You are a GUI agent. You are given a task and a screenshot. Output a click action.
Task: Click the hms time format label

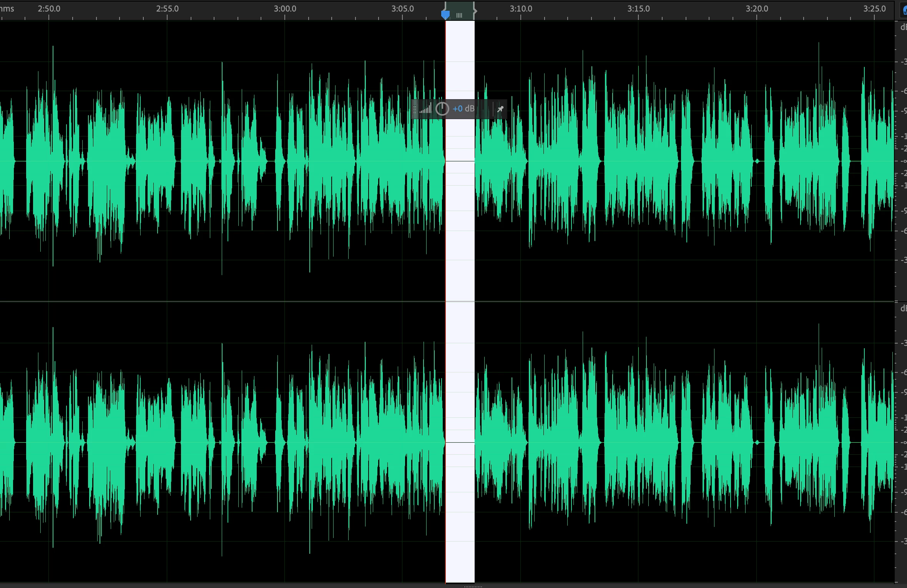(x=7, y=8)
